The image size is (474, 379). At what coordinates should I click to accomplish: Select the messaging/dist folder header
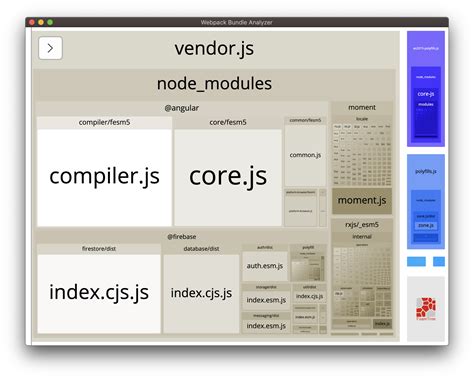pyautogui.click(x=266, y=316)
